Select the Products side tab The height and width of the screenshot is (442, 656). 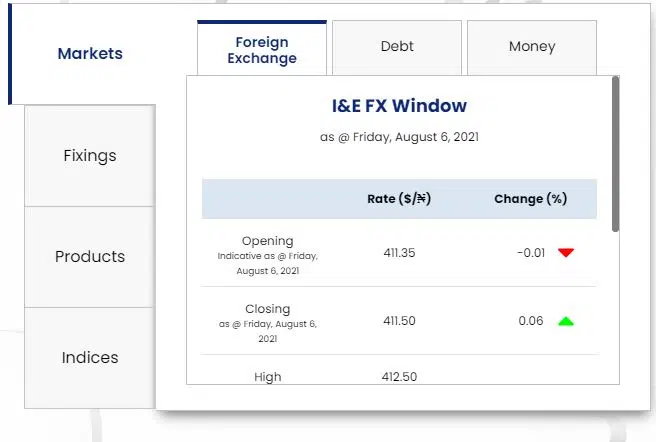[90, 257]
